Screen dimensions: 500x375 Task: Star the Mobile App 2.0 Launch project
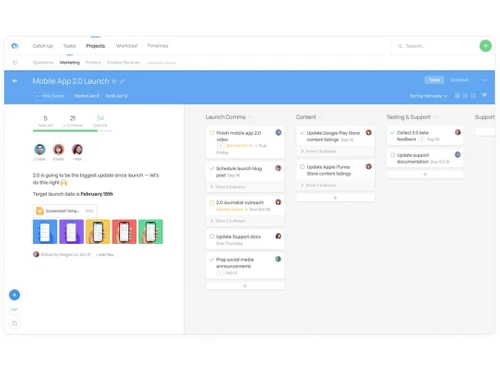point(114,81)
